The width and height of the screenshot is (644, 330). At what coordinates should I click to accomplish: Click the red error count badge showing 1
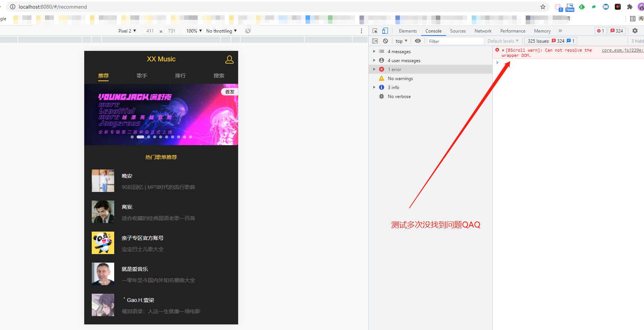point(601,31)
